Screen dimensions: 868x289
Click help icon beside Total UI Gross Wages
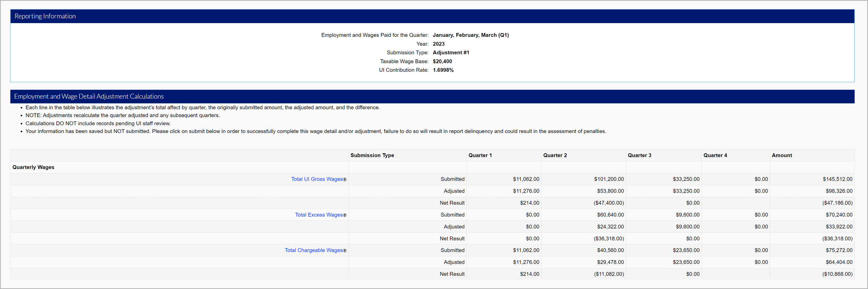(345, 180)
